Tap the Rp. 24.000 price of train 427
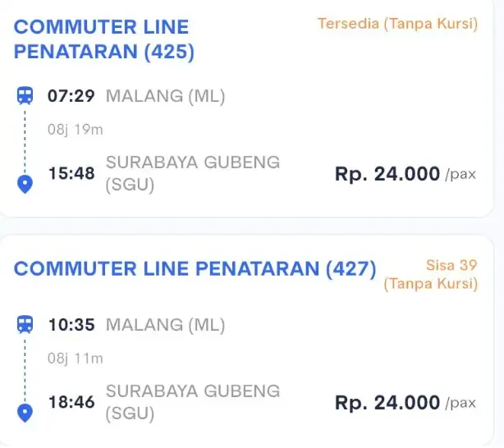Screen dimensions: 504x448 tap(405, 402)
